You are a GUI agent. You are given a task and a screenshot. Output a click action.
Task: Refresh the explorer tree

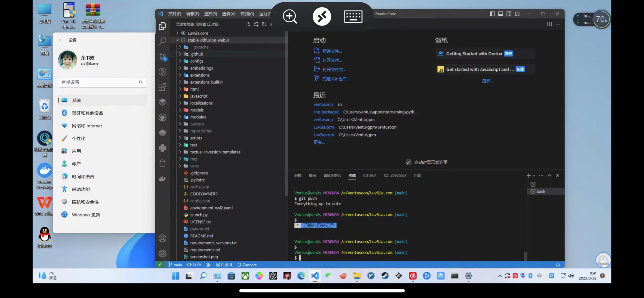tap(264, 24)
